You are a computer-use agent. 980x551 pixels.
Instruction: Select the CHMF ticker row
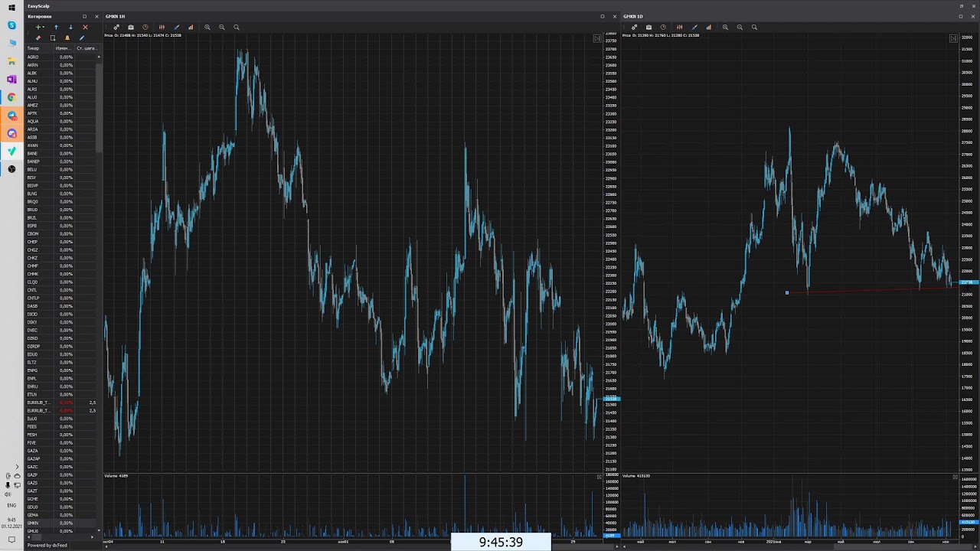click(61, 266)
